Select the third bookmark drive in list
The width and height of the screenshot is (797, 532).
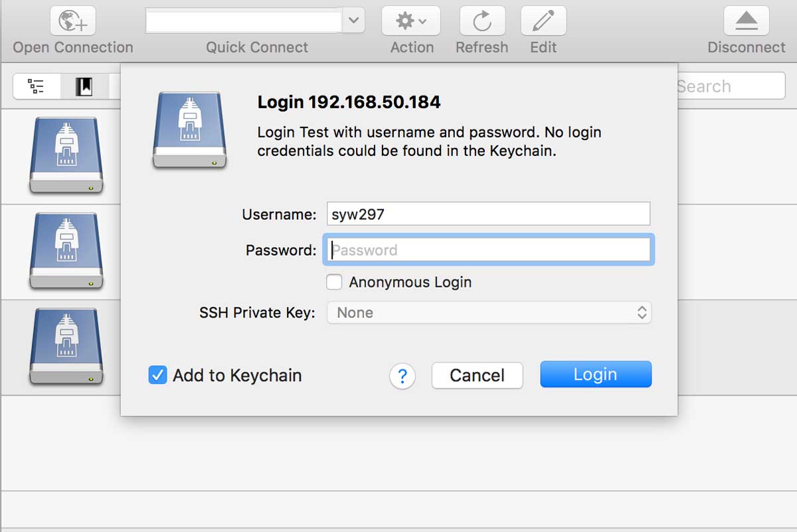[x=66, y=346]
